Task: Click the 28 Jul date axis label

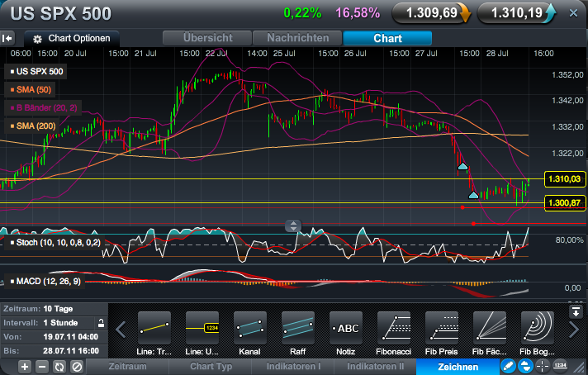Action: click(497, 54)
